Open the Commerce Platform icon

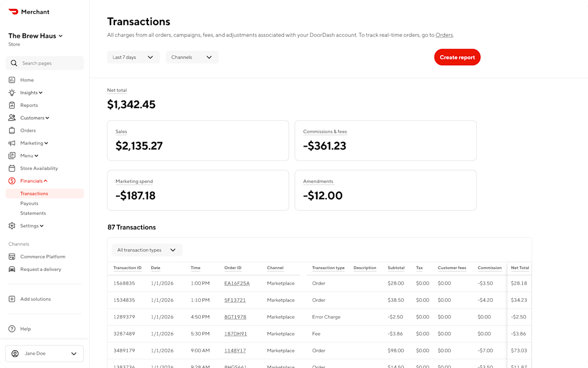(11, 256)
